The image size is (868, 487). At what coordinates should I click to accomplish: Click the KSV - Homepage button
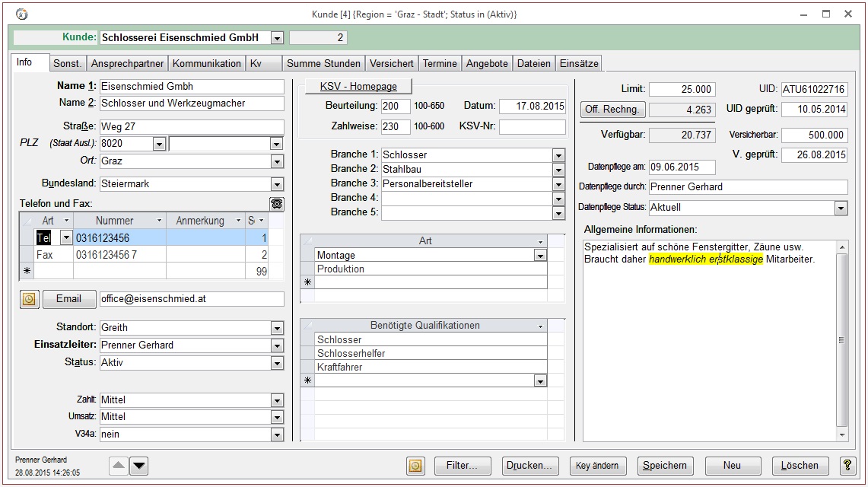tap(358, 87)
